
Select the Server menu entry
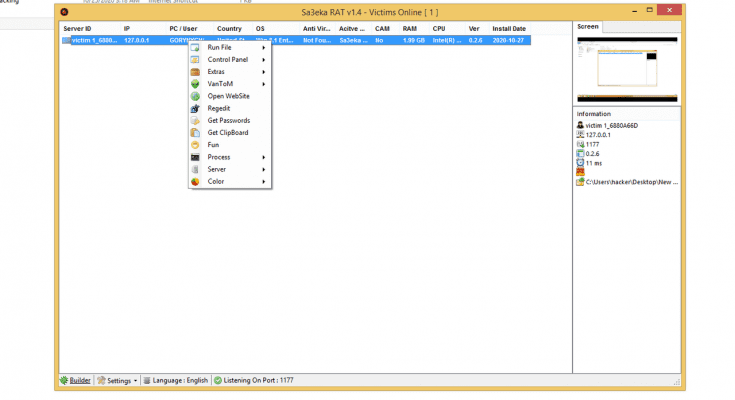(216, 169)
